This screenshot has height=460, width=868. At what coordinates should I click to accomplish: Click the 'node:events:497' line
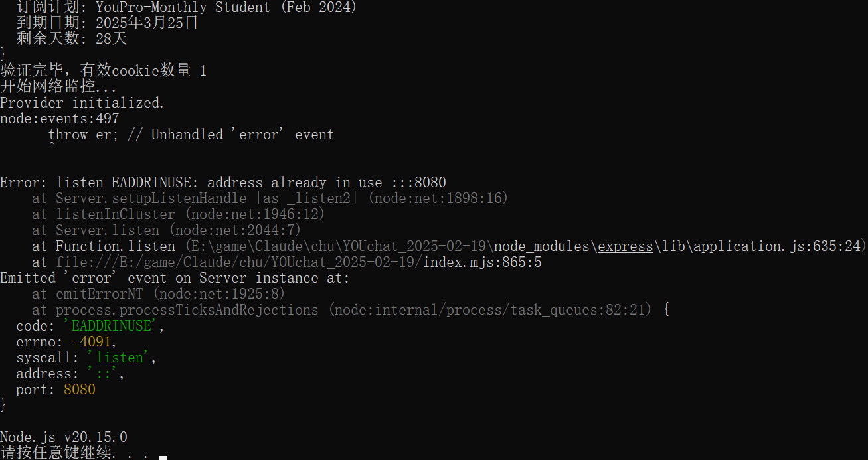[60, 119]
